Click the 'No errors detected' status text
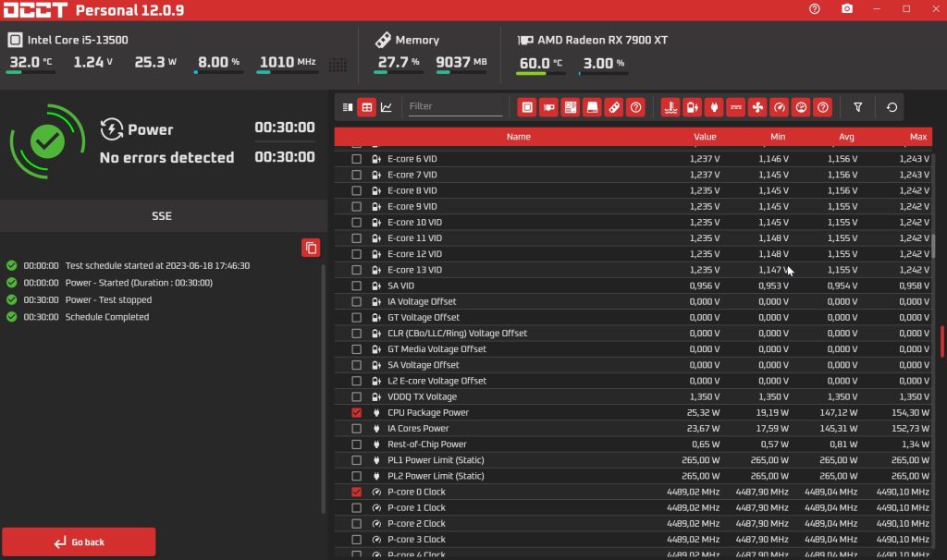 [x=166, y=157]
